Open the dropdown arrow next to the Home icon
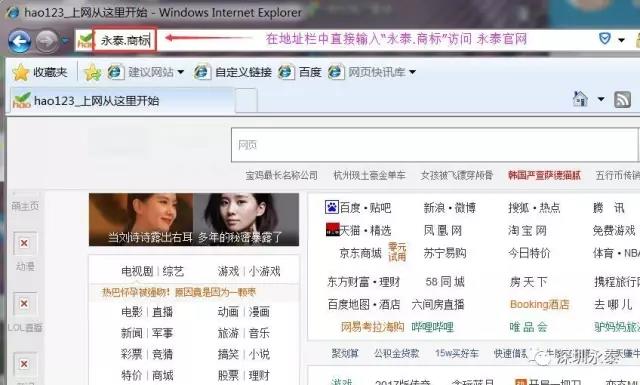Viewport: 640px width, 385px height. pyautogui.click(x=601, y=99)
